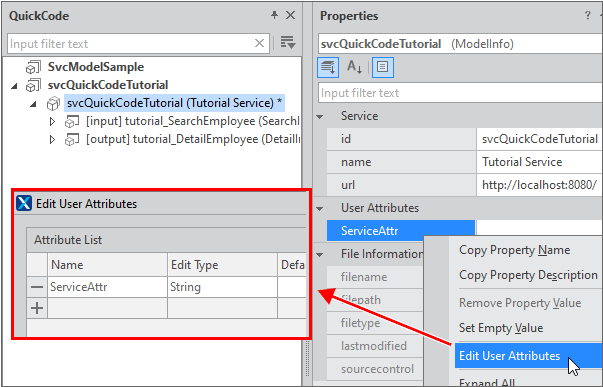Add a new attribute row
This screenshot has width=603, height=387.
tap(37, 308)
